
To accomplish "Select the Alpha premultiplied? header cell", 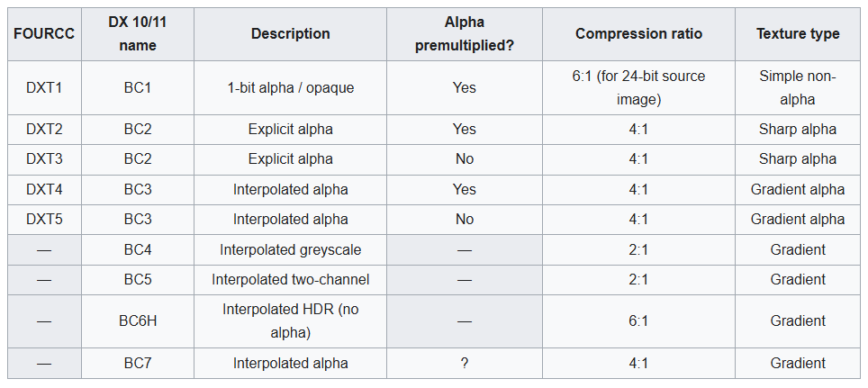I will [464, 34].
